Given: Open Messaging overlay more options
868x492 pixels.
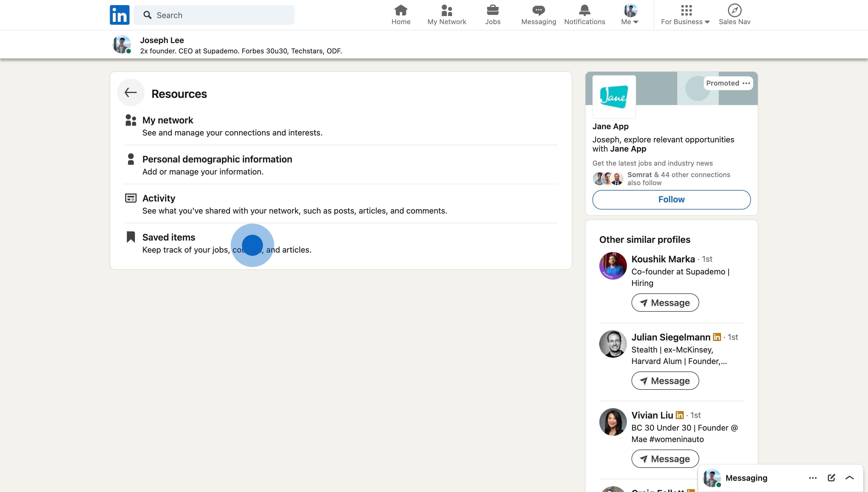Looking at the screenshot, I should [x=813, y=478].
